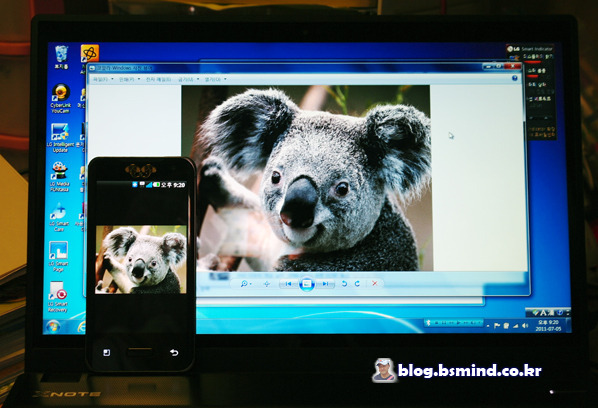Tap the phone's back button
This screenshot has width=598, height=408.
pyautogui.click(x=174, y=352)
